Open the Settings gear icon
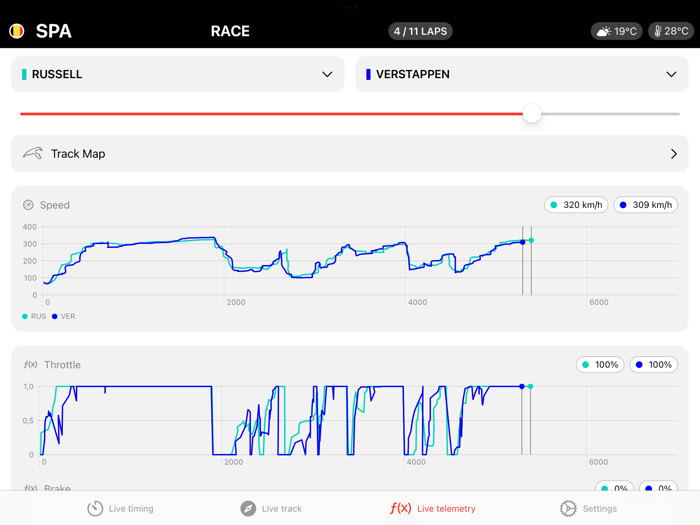This screenshot has width=700, height=525. point(568,508)
